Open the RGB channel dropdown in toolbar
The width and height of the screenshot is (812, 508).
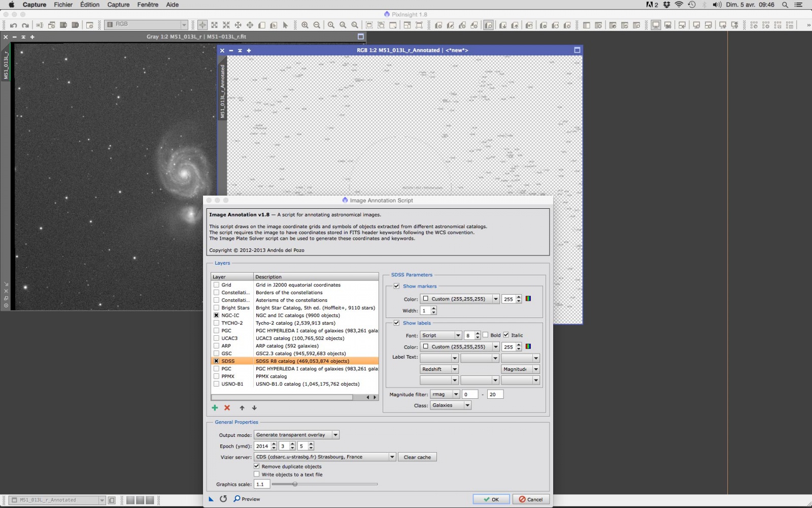tap(146, 24)
